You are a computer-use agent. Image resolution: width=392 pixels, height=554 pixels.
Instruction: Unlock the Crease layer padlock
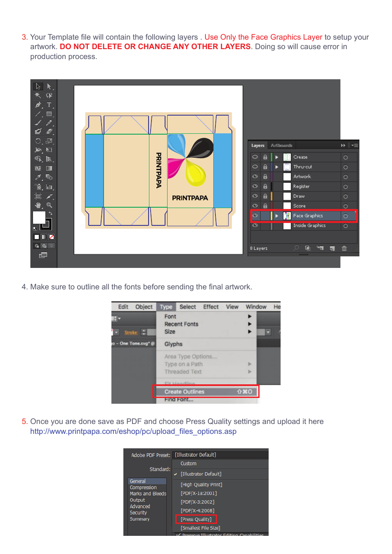(x=265, y=156)
